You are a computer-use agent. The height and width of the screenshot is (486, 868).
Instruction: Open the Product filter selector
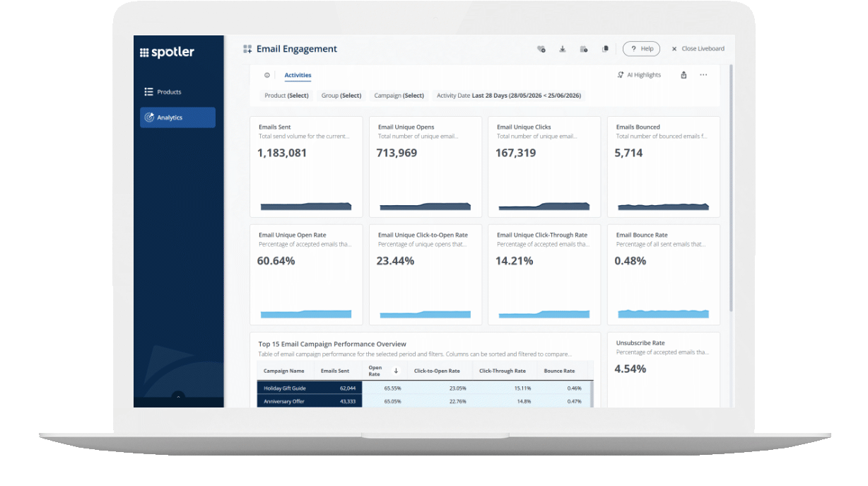[286, 96]
